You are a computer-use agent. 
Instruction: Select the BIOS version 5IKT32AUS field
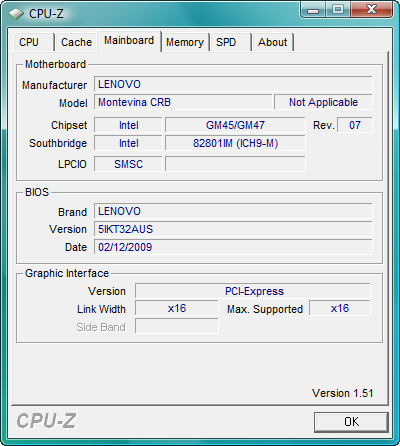pos(233,229)
